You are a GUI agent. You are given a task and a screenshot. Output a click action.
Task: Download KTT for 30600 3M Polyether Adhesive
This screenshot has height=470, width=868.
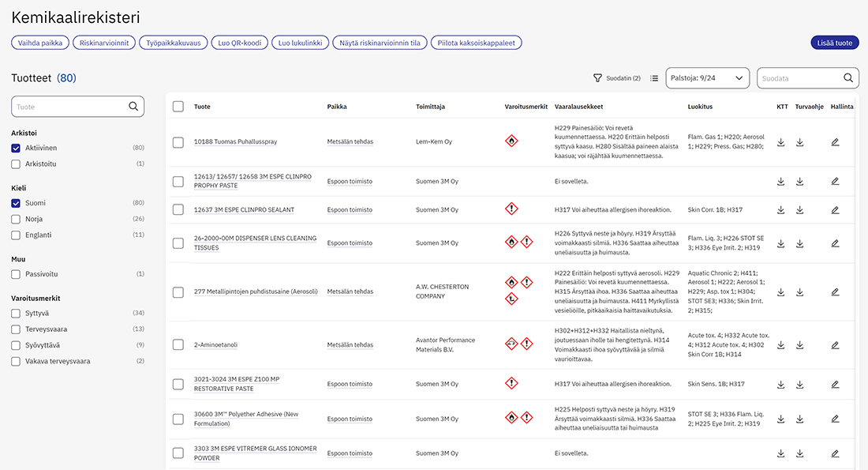pyautogui.click(x=780, y=419)
